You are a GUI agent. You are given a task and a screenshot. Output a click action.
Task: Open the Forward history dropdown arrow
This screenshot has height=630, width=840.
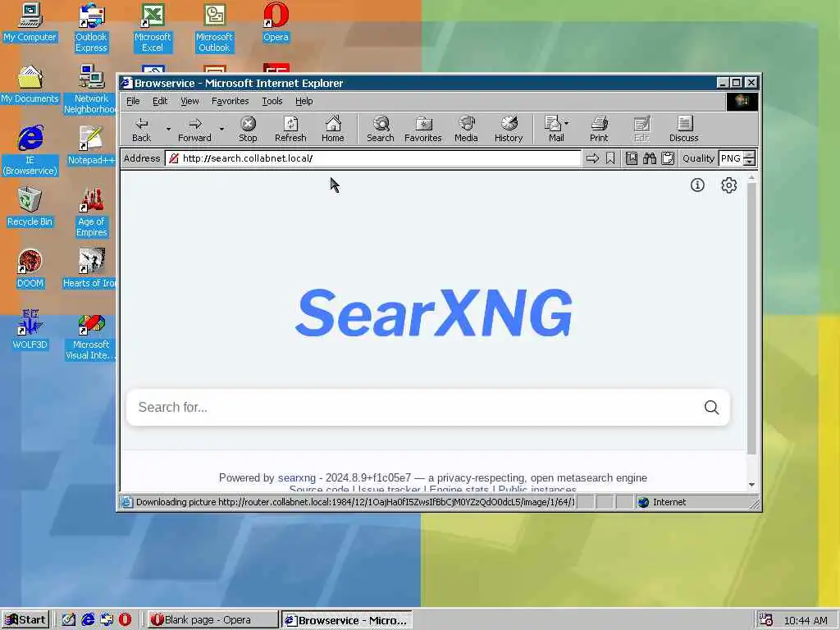(221, 129)
